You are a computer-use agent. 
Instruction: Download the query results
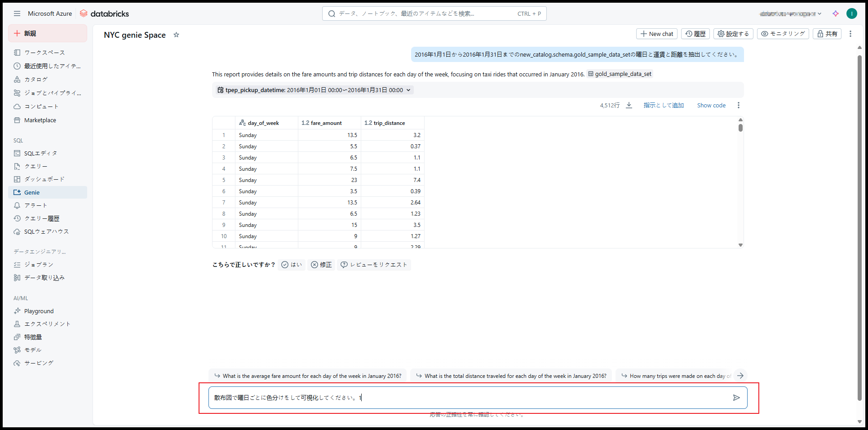(x=629, y=105)
